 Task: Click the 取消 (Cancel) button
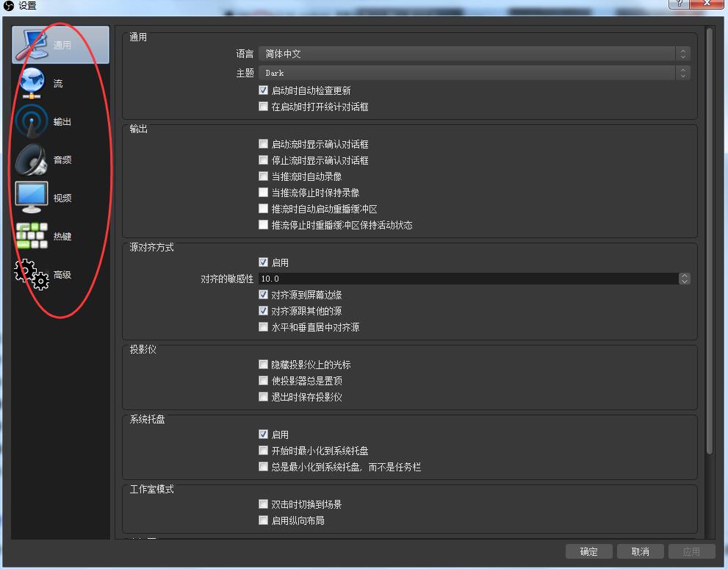pyautogui.click(x=639, y=551)
